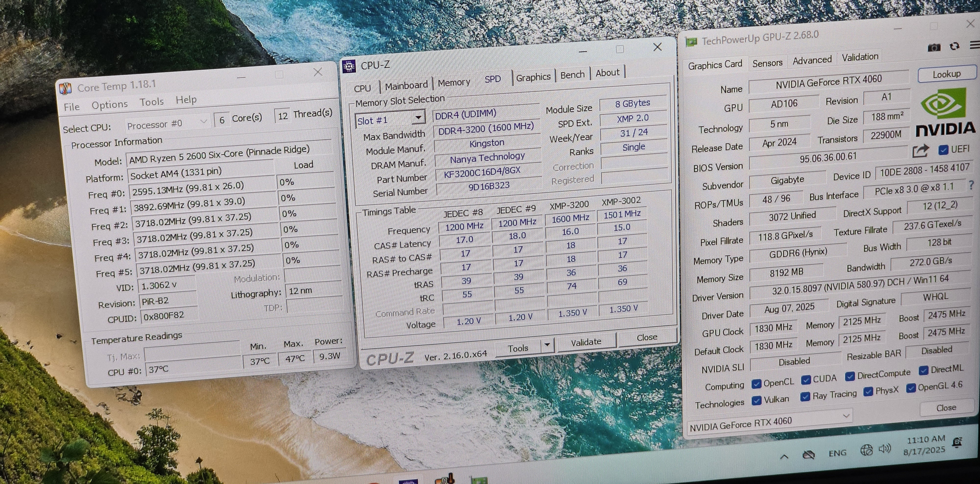980x484 pixels.
Task: Toggle the DirectCompute checkbox
Action: [x=850, y=376]
